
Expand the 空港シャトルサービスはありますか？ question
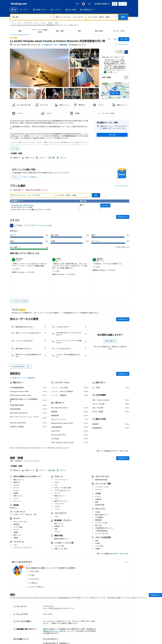click(29, 333)
